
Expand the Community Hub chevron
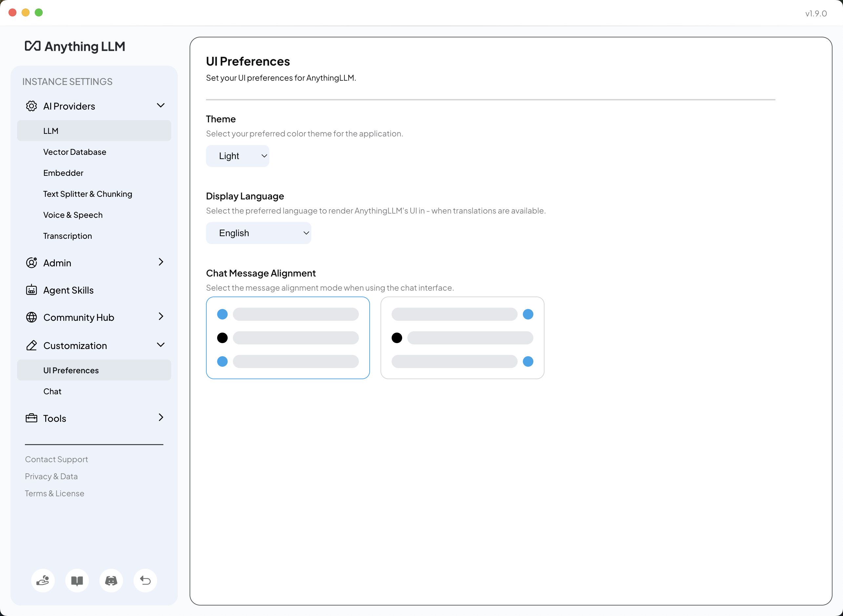[x=161, y=317]
